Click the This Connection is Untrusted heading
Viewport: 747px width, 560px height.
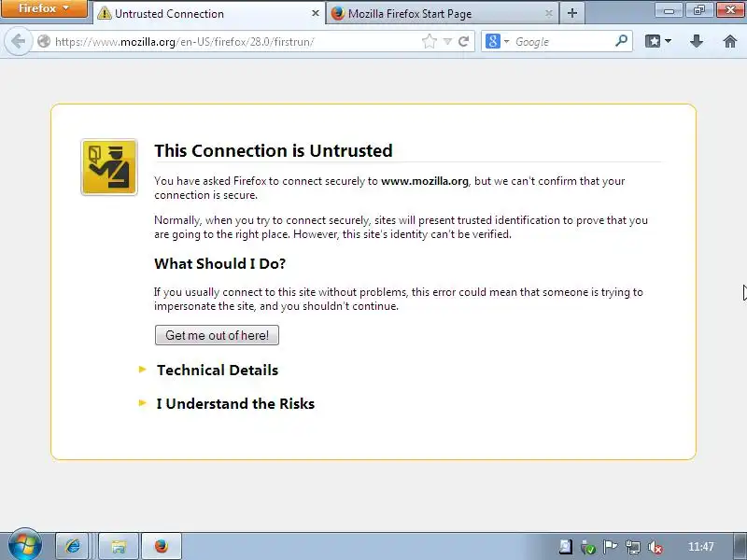pos(274,150)
